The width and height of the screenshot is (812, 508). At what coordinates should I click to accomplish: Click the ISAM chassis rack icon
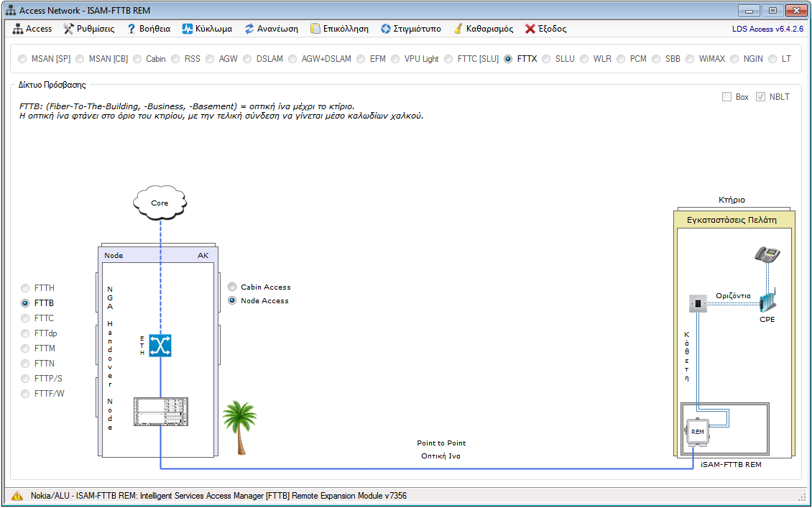pos(160,411)
